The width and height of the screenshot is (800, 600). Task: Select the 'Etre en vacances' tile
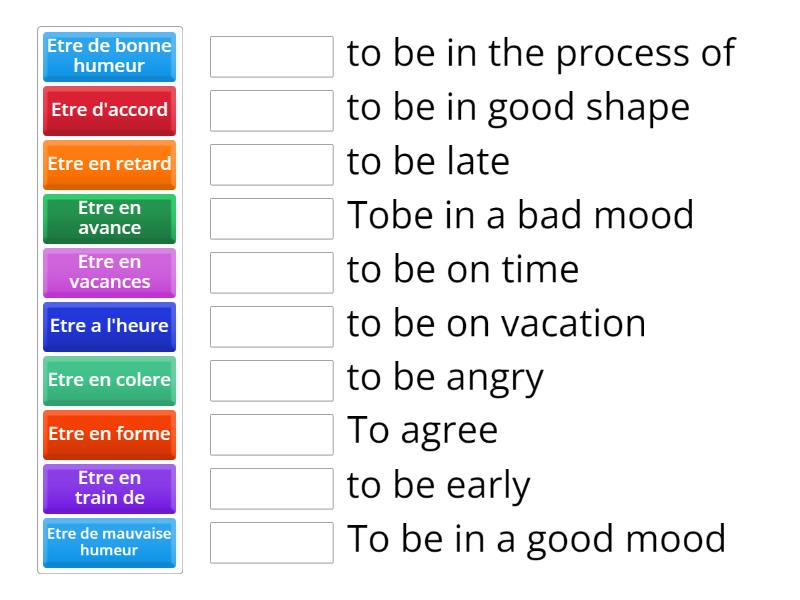(x=110, y=272)
